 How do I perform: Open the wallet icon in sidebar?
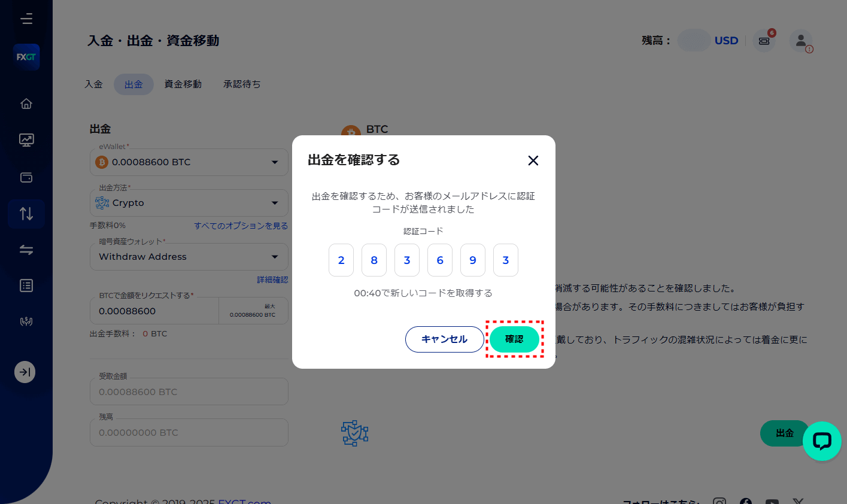click(x=26, y=177)
